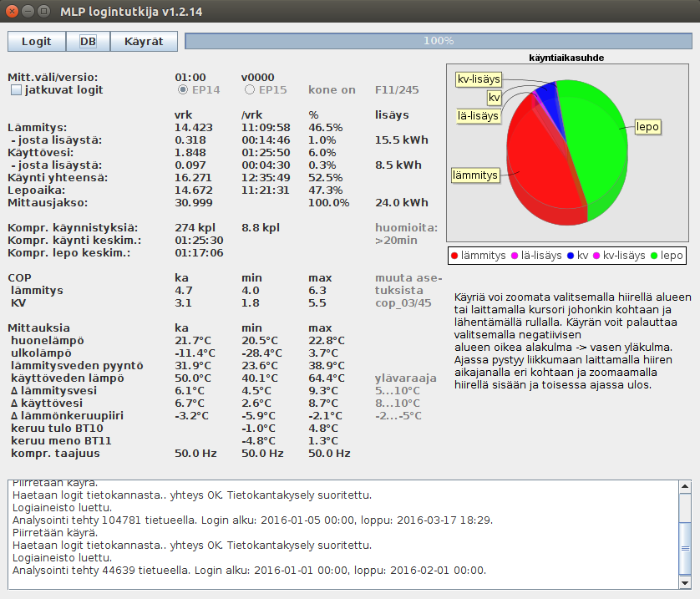Click ulkolämpö minimum -28.4°C
700x599 pixels.
click(x=261, y=353)
